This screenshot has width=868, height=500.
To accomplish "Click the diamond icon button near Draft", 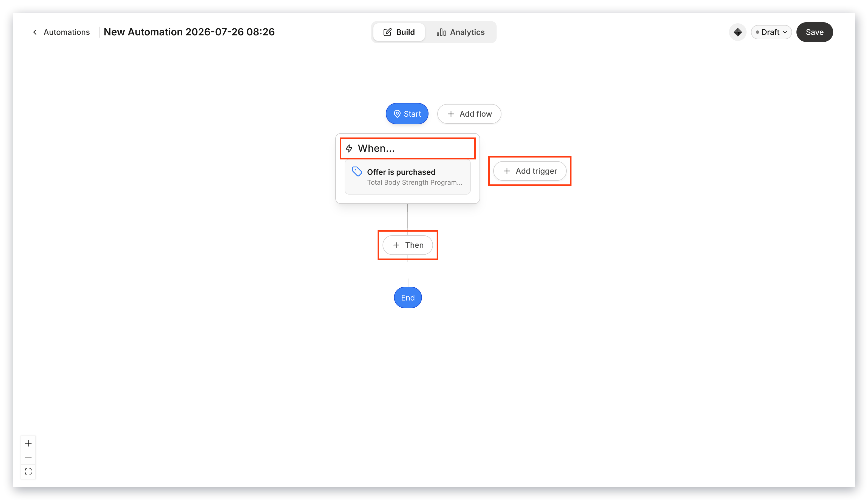I will pyautogui.click(x=737, y=32).
